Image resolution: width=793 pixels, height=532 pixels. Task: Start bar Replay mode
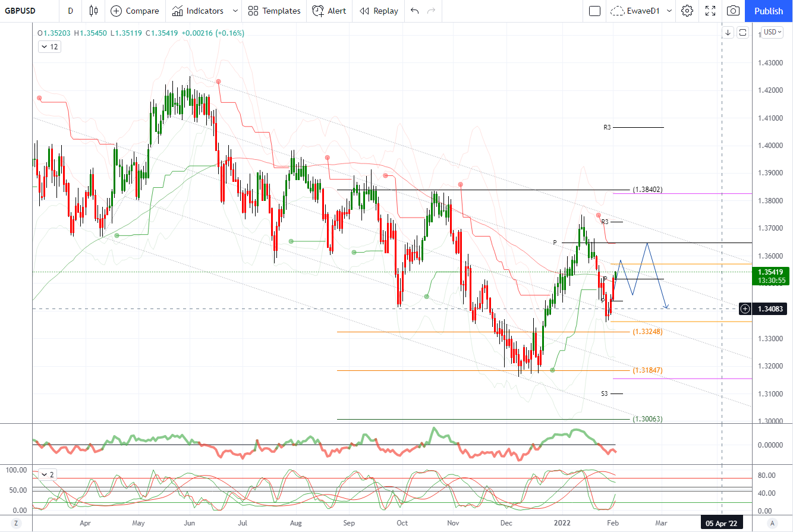[379, 11]
